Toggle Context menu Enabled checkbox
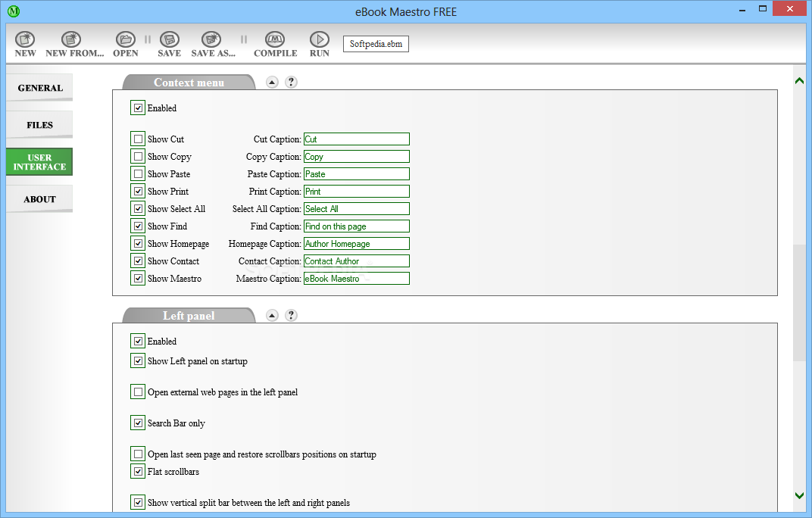 138,108
